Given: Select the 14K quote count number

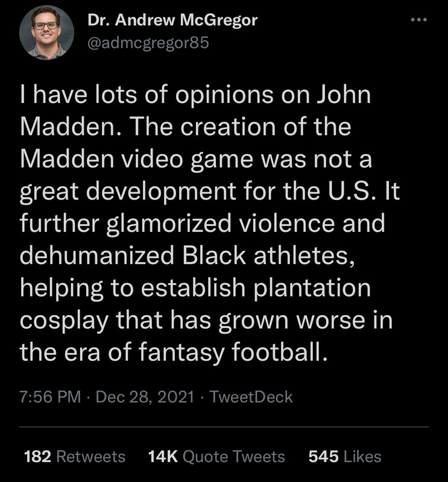Looking at the screenshot, I should point(163,457).
